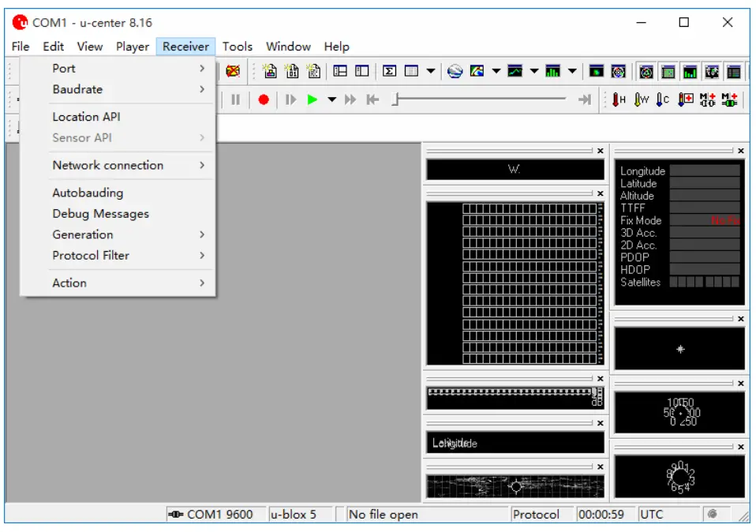Viewport: 756px width, 532px height.
Task: Click the globe Google Earth view icon
Action: click(x=455, y=71)
